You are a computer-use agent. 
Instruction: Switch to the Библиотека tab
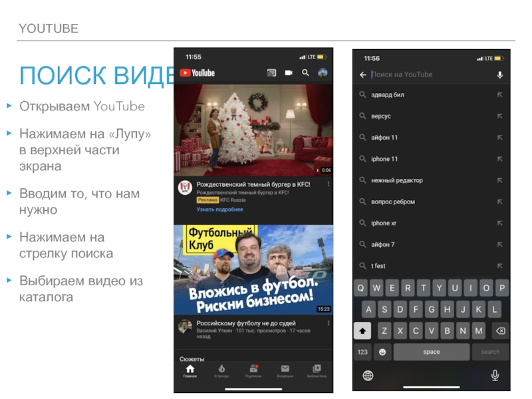317,371
